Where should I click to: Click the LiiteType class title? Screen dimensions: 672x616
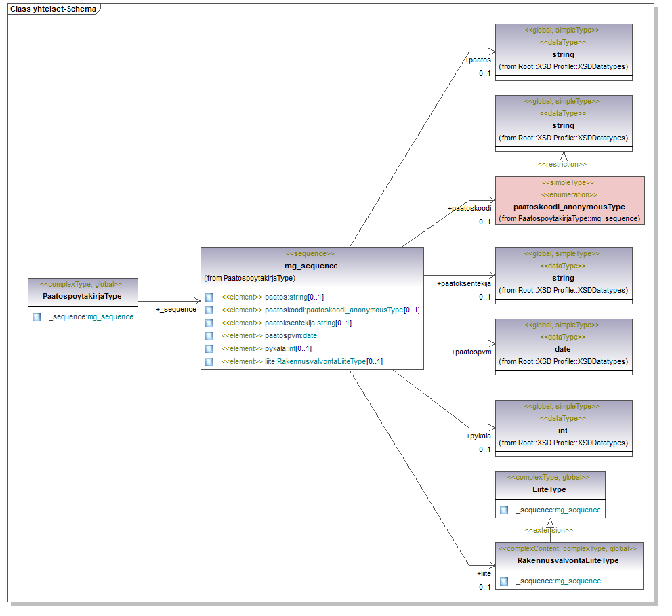549,489
